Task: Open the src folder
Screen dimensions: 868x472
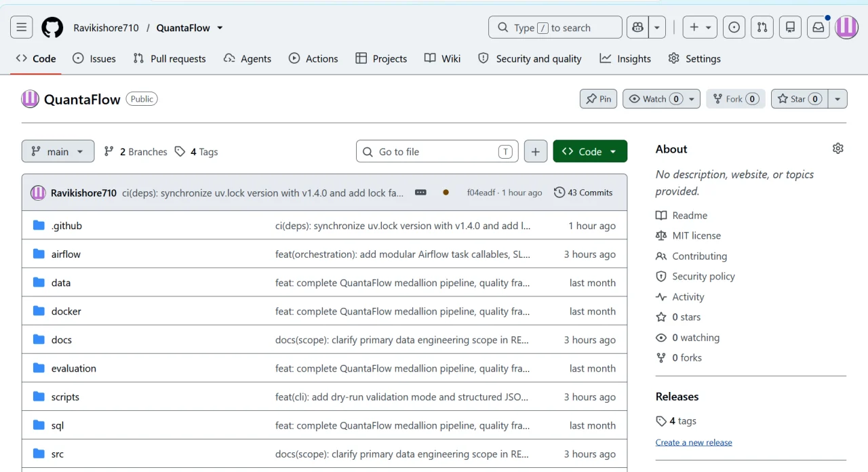Action: pos(58,454)
